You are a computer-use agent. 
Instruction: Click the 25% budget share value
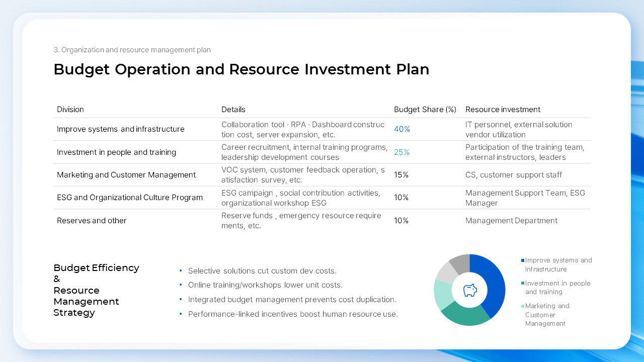coord(401,152)
